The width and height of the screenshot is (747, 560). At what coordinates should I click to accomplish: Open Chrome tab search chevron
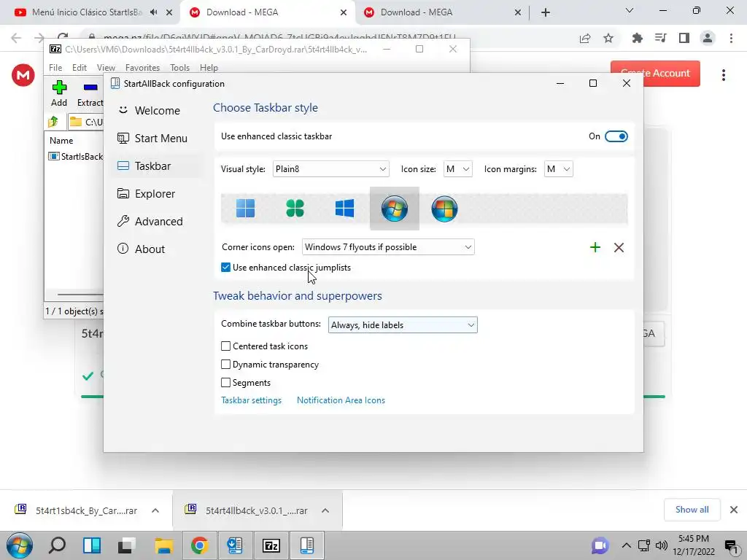click(630, 10)
